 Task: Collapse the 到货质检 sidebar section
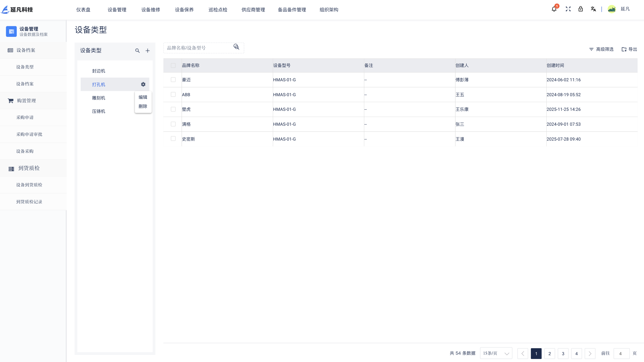(29, 168)
